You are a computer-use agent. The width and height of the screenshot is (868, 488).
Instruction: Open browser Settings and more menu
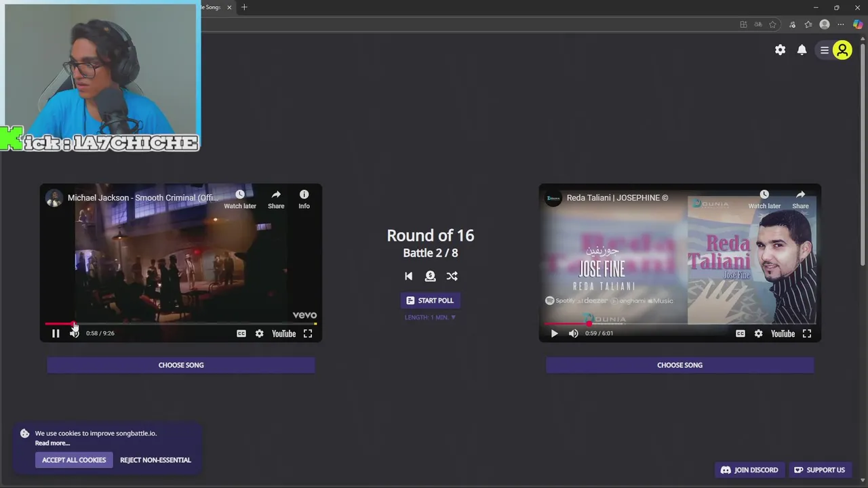point(841,24)
